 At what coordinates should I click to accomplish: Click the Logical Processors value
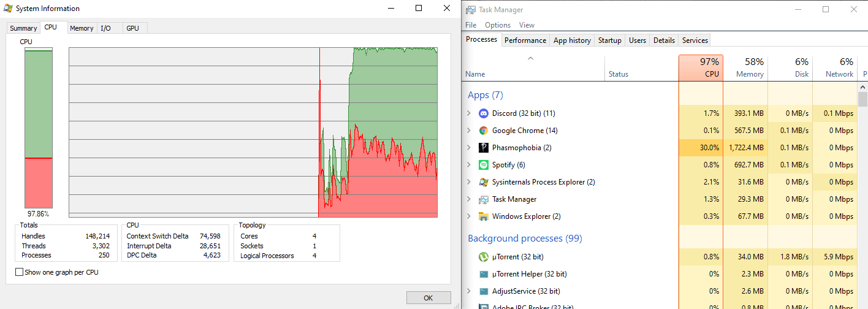[x=314, y=256]
